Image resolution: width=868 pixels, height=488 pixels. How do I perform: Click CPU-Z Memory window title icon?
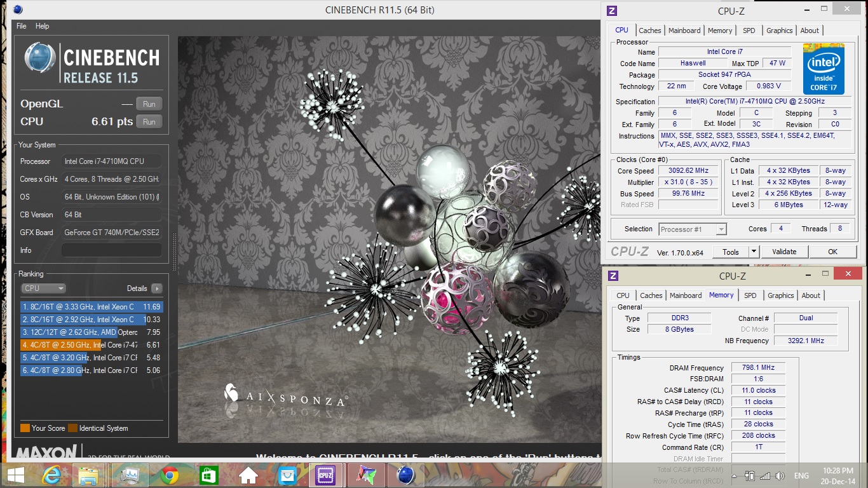(613, 275)
